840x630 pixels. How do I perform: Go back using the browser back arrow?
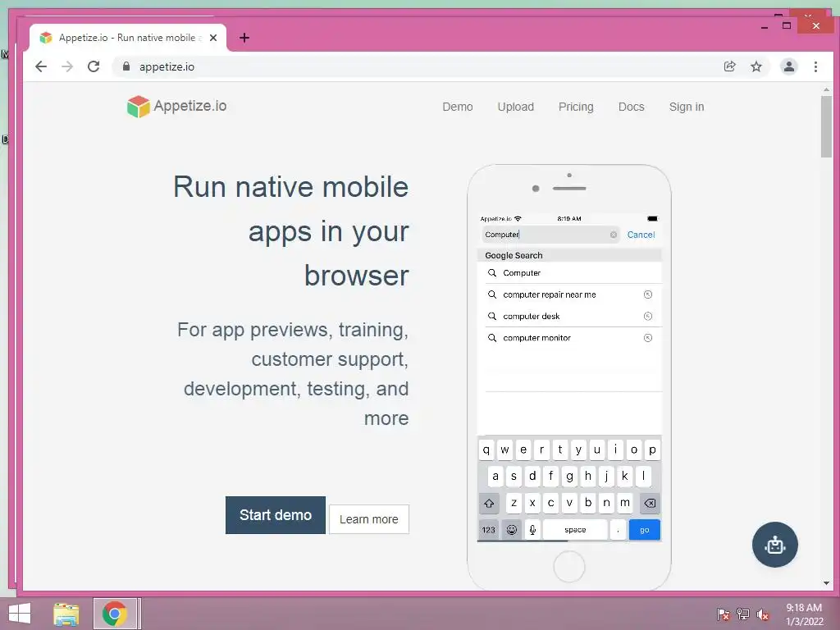[41, 66]
